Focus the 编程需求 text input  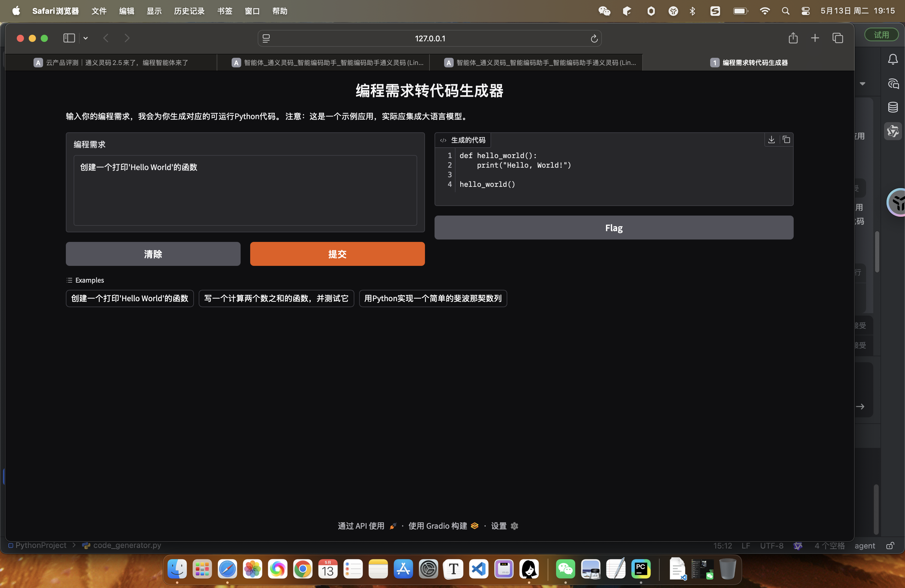(245, 190)
